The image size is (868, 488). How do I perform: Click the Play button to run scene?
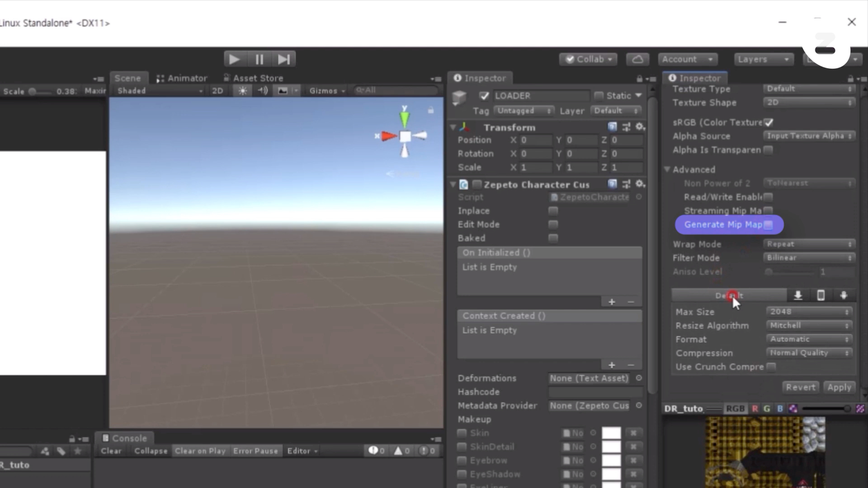(x=234, y=58)
